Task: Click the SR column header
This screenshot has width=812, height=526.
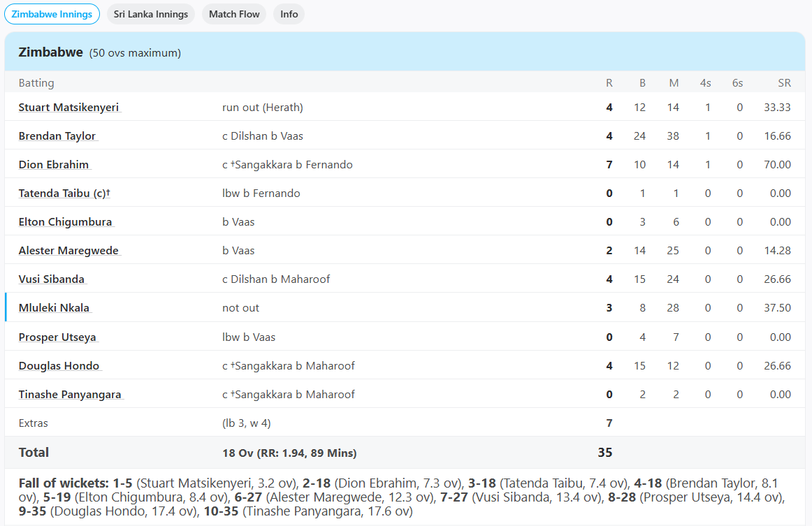Action: point(784,83)
